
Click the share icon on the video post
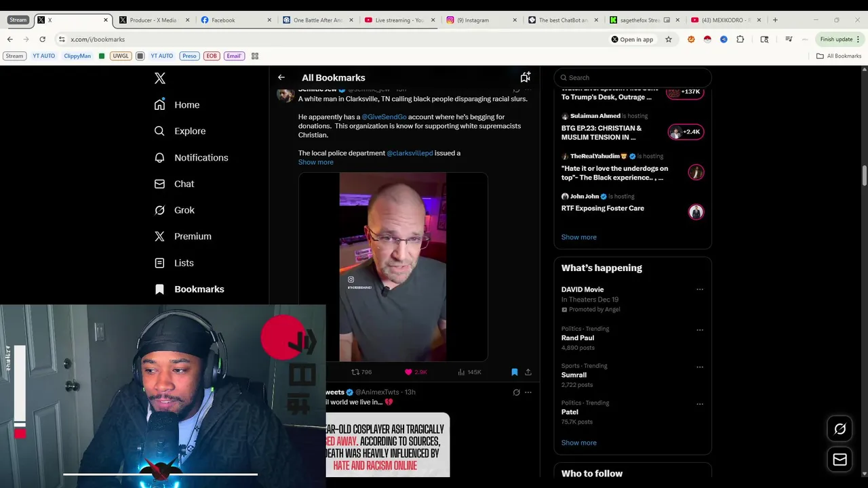[528, 372]
